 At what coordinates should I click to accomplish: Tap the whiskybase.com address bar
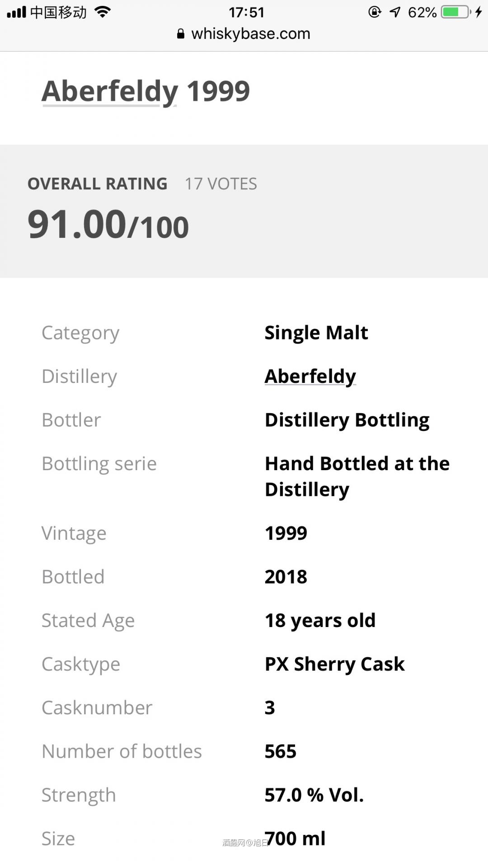pos(250,34)
